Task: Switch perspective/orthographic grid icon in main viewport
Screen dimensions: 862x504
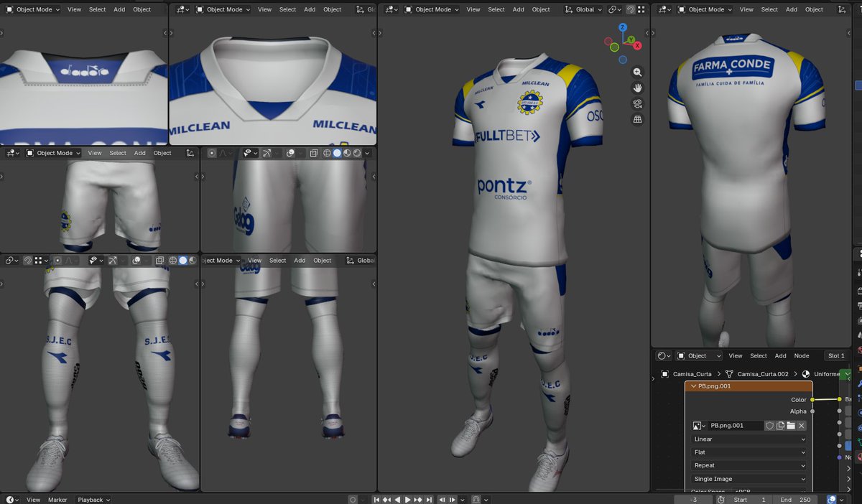Action: pos(637,120)
